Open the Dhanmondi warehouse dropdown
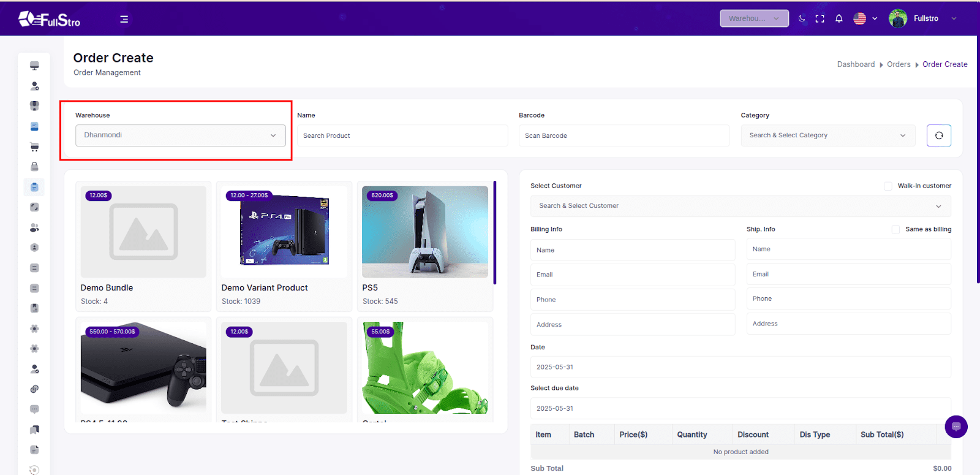 [181, 135]
